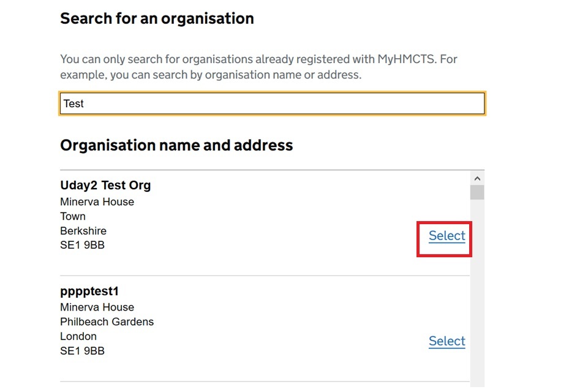Click the Town address line
Viewport: 588px width, 392px height.
(73, 216)
